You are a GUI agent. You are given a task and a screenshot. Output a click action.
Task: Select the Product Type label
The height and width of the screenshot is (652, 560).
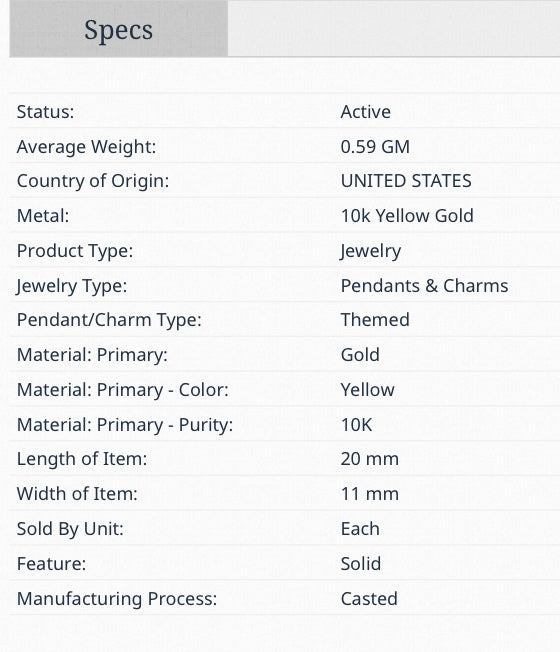coord(75,251)
